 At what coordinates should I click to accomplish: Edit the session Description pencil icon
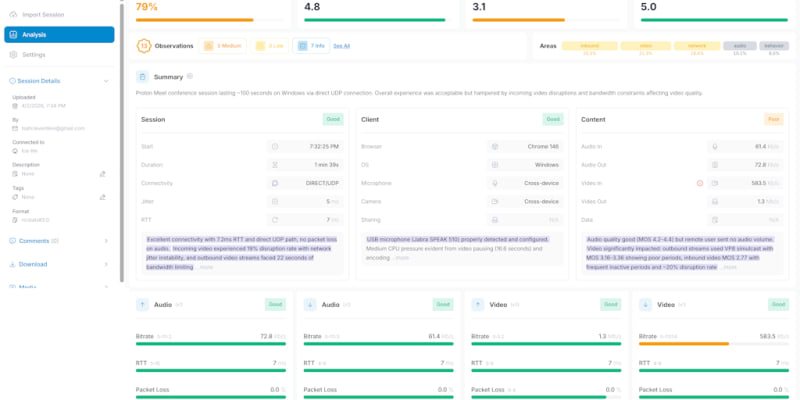click(102, 173)
